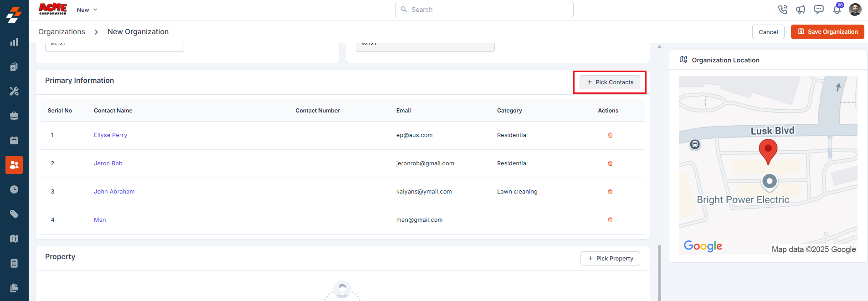Open the Ellyse Perry contact link

click(111, 135)
